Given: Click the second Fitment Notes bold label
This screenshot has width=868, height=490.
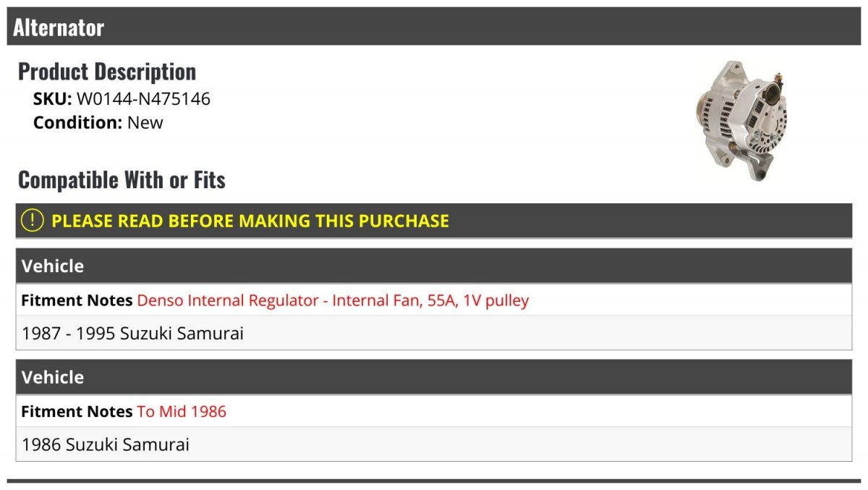Looking at the screenshot, I should coord(77,411).
